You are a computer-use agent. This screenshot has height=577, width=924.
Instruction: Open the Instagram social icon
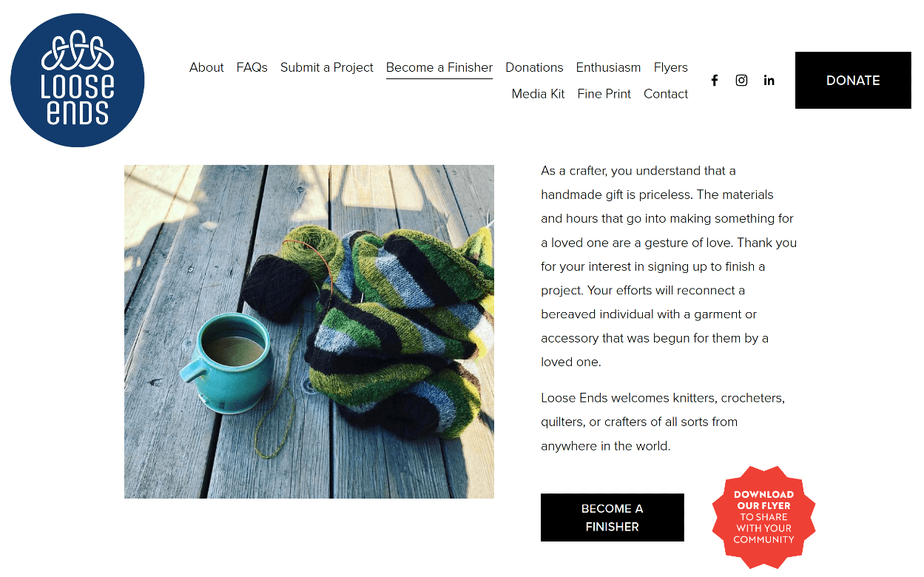[741, 81]
